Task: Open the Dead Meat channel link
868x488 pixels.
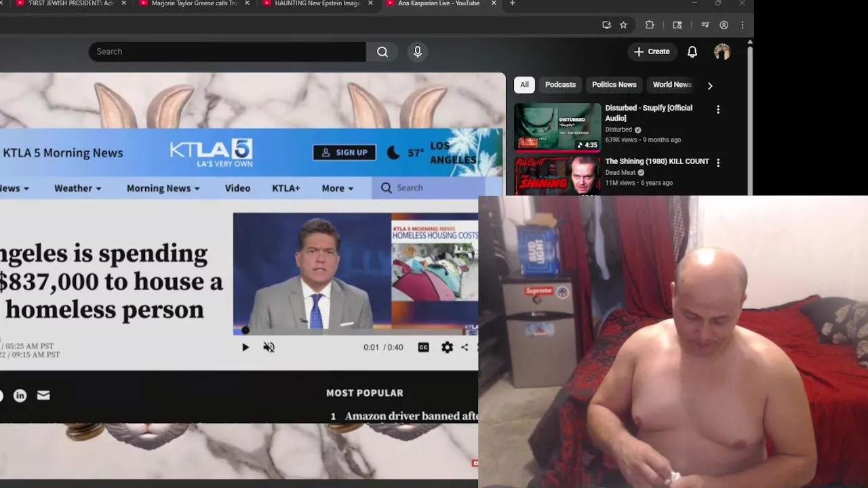Action: click(620, 173)
